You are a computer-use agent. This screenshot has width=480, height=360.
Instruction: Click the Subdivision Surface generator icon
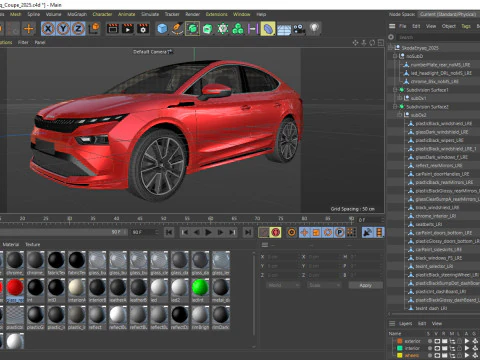point(192,29)
